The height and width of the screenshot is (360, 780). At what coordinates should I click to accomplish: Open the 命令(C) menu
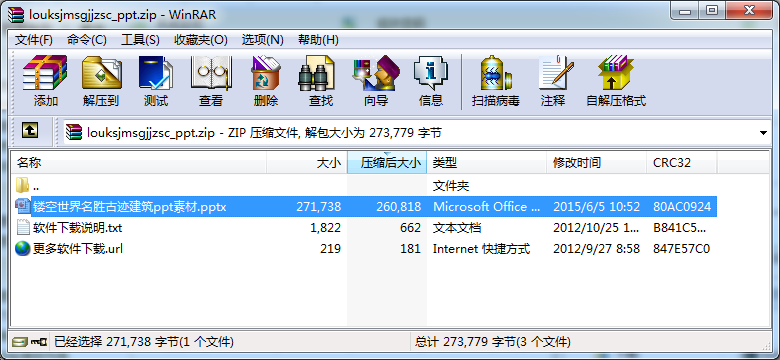coord(87,40)
